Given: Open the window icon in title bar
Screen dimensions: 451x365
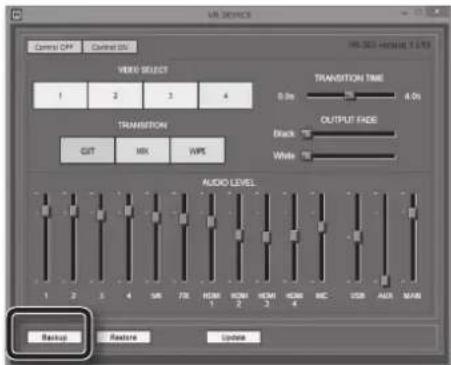Looking at the screenshot, I should click(16, 15).
